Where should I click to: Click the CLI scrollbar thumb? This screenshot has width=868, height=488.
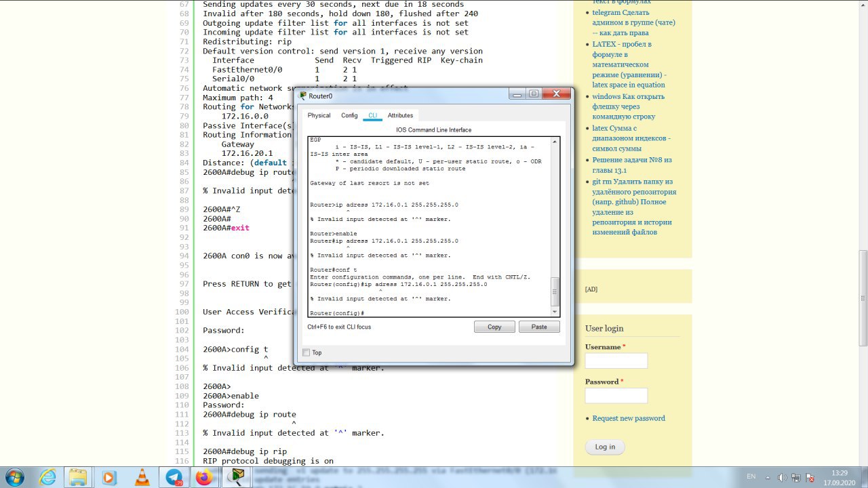pyautogui.click(x=555, y=291)
